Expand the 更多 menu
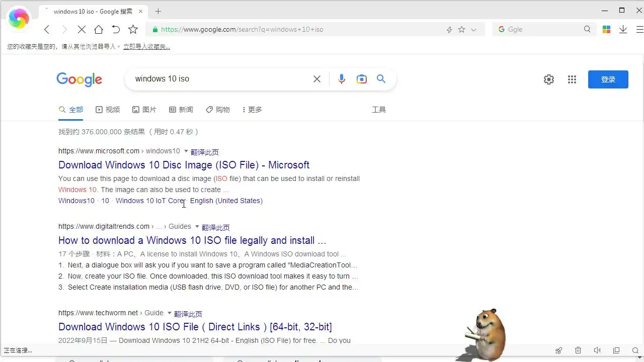 252,110
